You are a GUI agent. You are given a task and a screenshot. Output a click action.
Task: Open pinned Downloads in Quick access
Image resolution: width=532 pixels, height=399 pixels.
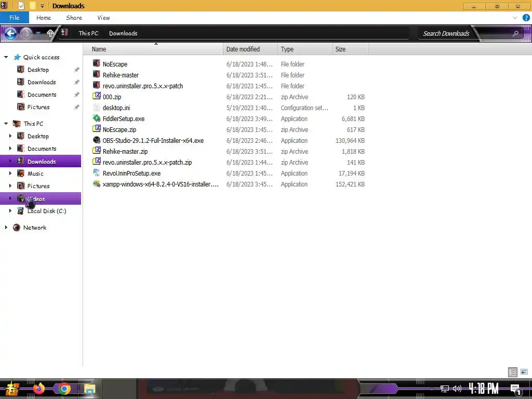(42, 82)
